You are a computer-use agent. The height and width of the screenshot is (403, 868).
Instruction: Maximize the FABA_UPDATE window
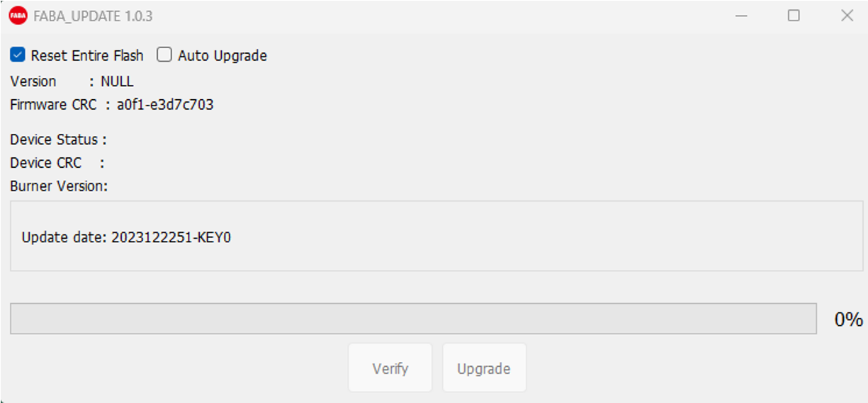coord(794,16)
